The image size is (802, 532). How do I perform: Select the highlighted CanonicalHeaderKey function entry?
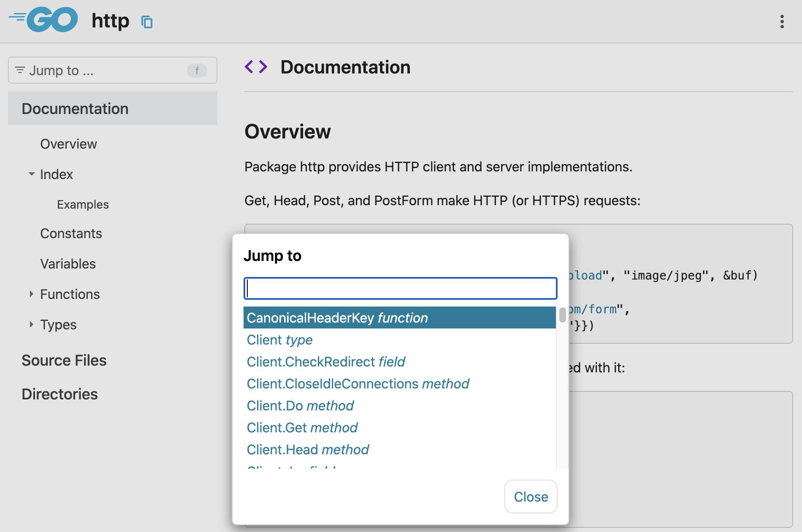click(x=337, y=318)
